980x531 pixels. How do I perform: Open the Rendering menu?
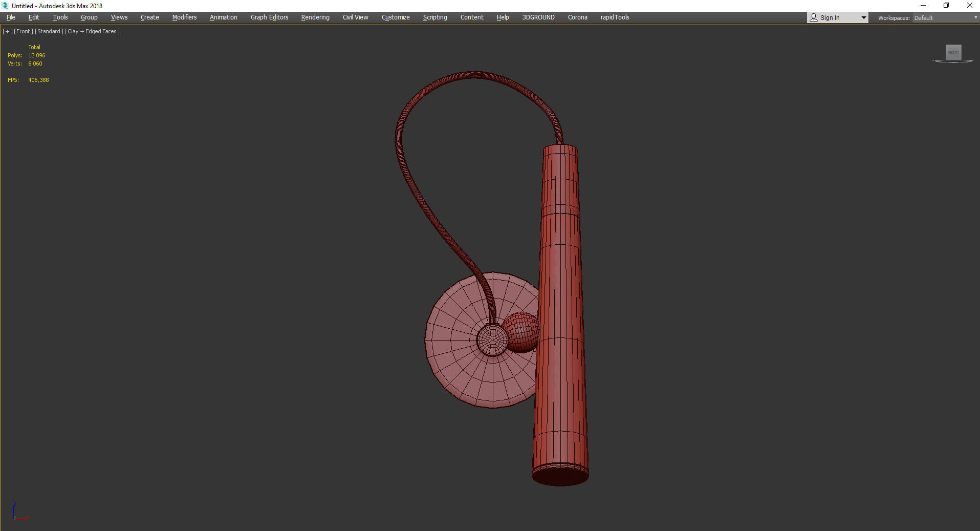click(x=315, y=17)
